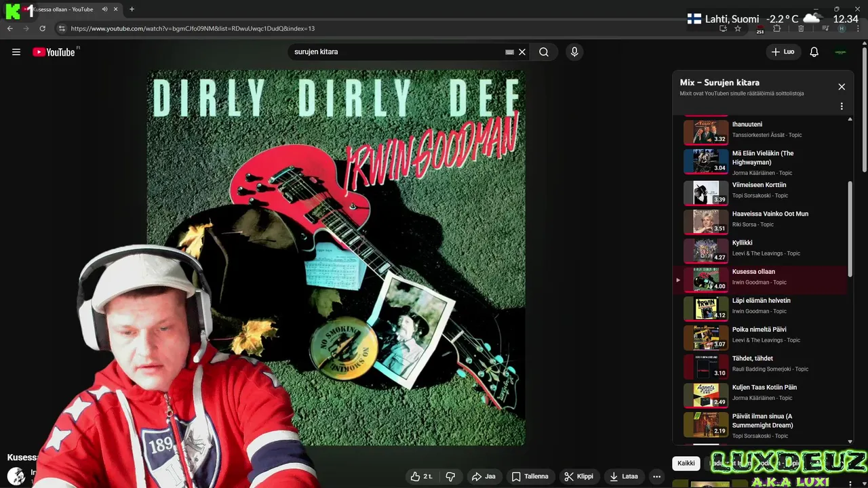This screenshot has height=488, width=868.
Task: Install app icon in address bar
Action: [x=723, y=28]
